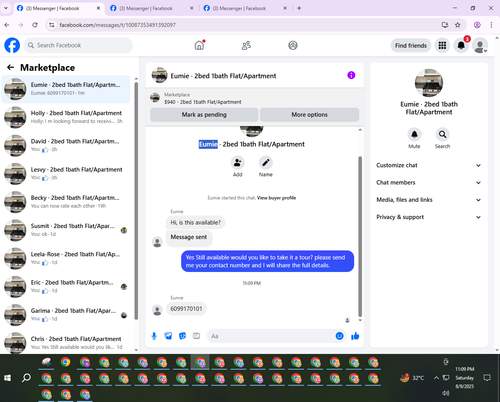Click the Name pencil edit icon
The width and height of the screenshot is (500, 402).
point(266,163)
